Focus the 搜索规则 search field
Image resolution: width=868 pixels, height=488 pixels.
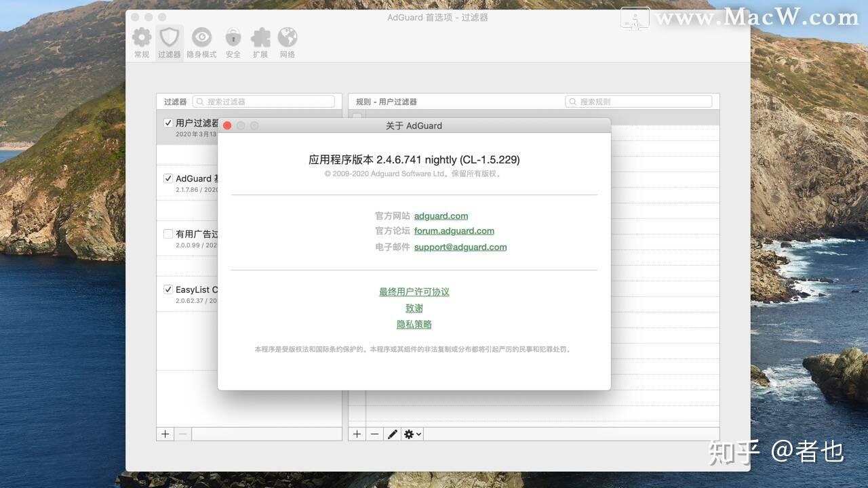click(639, 102)
